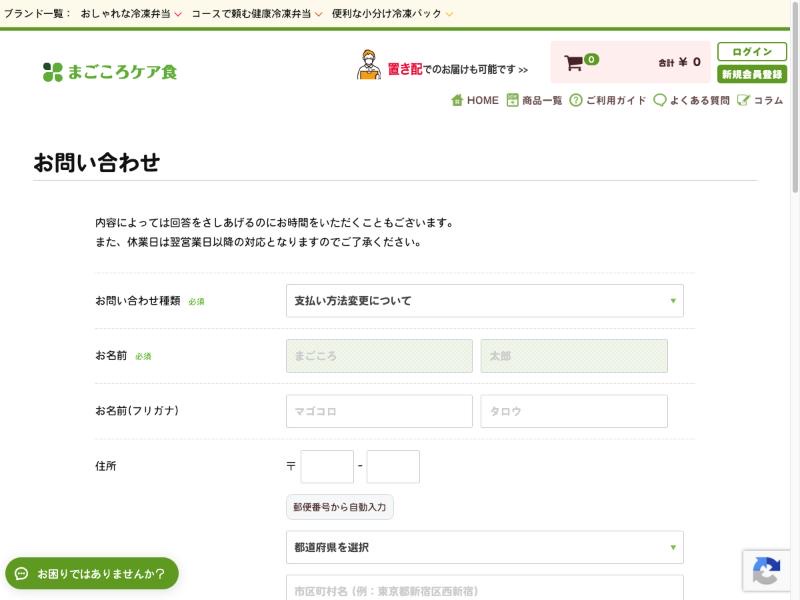Viewport: 800px width, 600px height.
Task: Click the reCAPTCHA badge
Action: coord(766,570)
